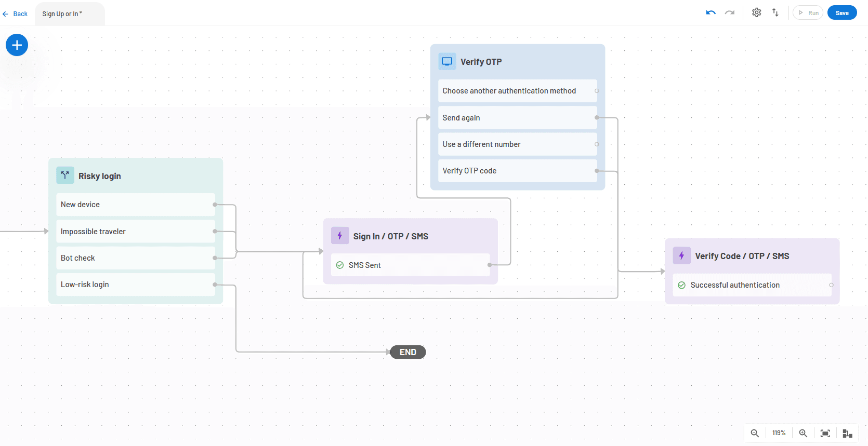Click the import/export arrows icon
This screenshot has width=868, height=446.
[x=775, y=12]
